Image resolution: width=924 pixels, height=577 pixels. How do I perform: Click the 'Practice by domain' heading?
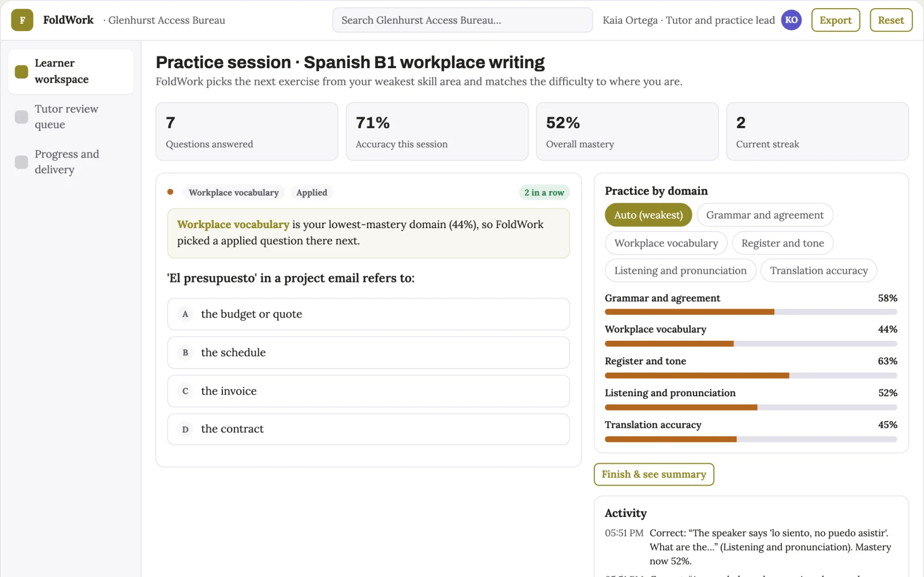pyautogui.click(x=656, y=191)
